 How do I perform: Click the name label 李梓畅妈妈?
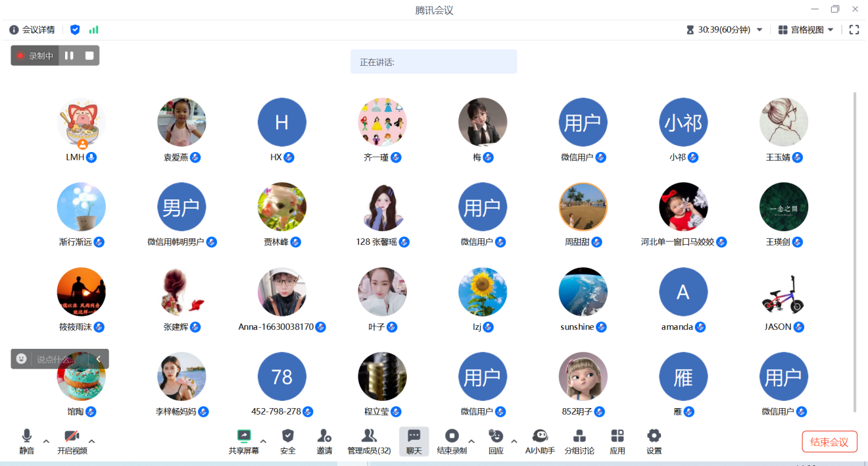176,412
